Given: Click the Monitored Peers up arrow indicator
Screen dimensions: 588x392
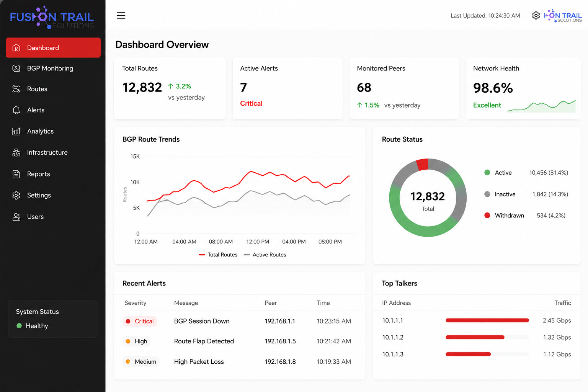Looking at the screenshot, I should pyautogui.click(x=359, y=105).
